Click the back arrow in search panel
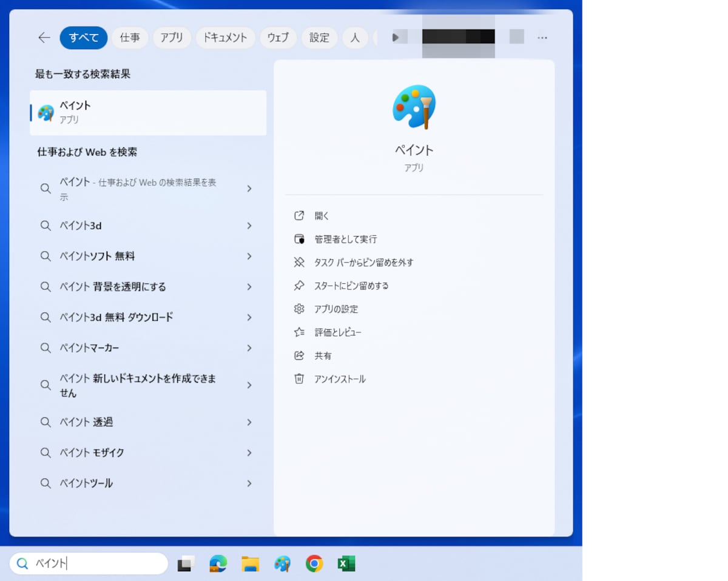The height and width of the screenshot is (581, 728). [44, 38]
